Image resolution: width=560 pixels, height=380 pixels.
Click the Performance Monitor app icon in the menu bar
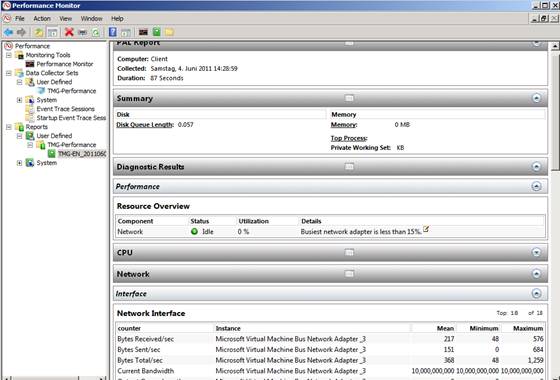tap(7, 18)
